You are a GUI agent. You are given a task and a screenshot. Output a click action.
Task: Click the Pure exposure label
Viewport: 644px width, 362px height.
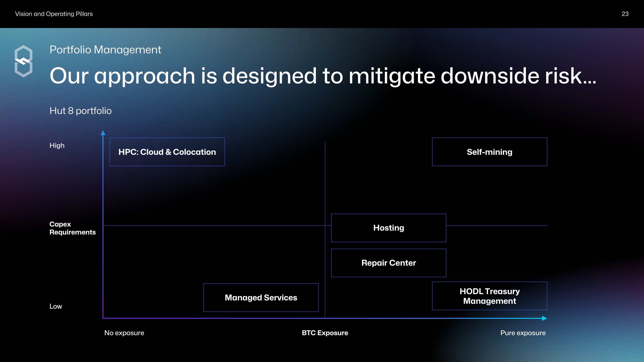click(523, 333)
